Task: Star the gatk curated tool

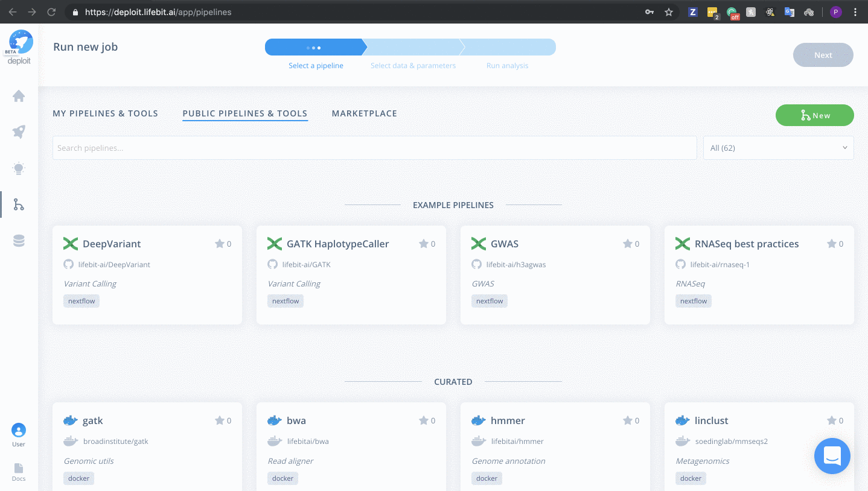Action: coord(219,420)
